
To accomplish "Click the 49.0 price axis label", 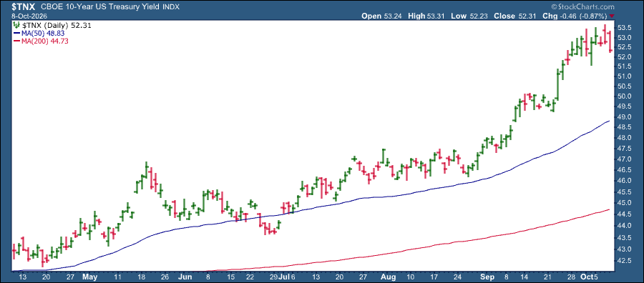I will [624, 117].
